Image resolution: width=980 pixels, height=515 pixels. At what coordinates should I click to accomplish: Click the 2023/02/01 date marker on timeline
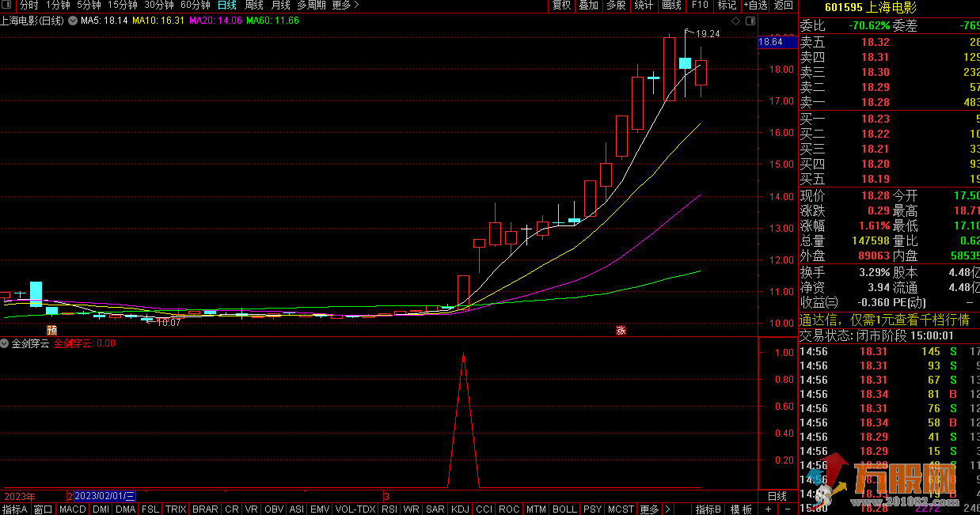coord(104,496)
